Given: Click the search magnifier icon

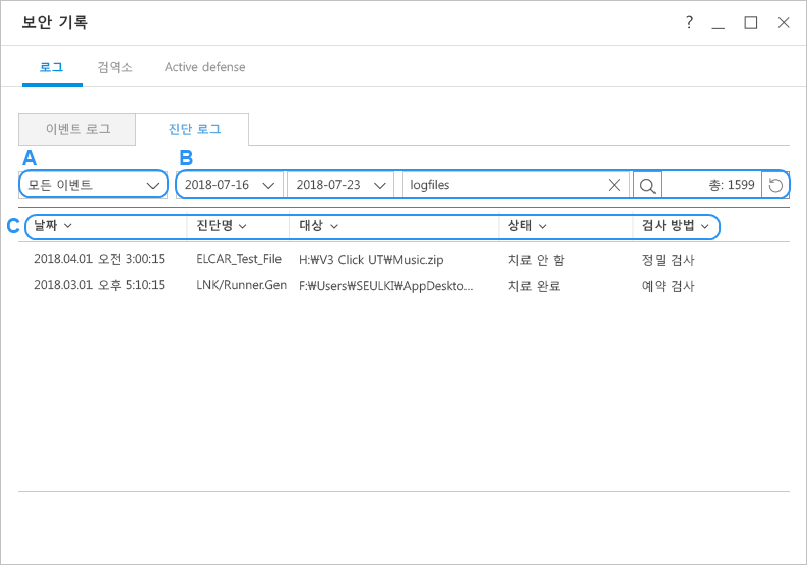Looking at the screenshot, I should [x=647, y=185].
